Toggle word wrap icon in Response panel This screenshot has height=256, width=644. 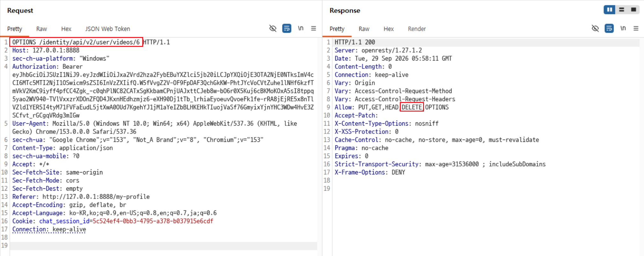pyautogui.click(x=609, y=28)
